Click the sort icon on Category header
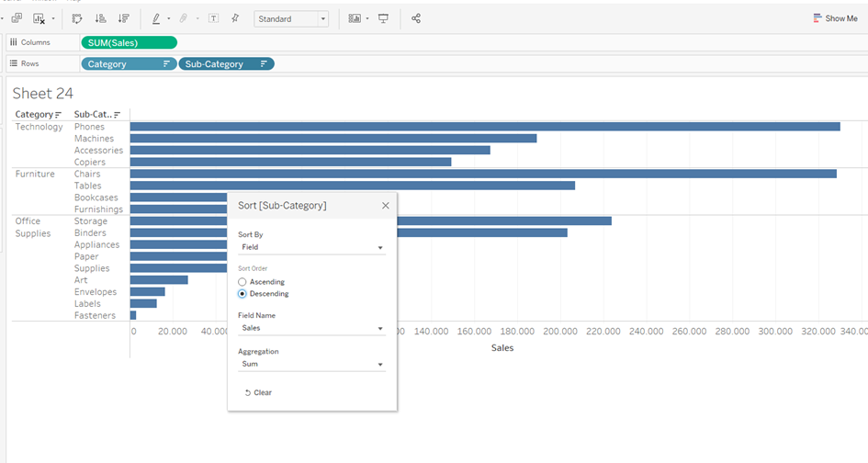Image resolution: width=868 pixels, height=463 pixels. pos(59,115)
